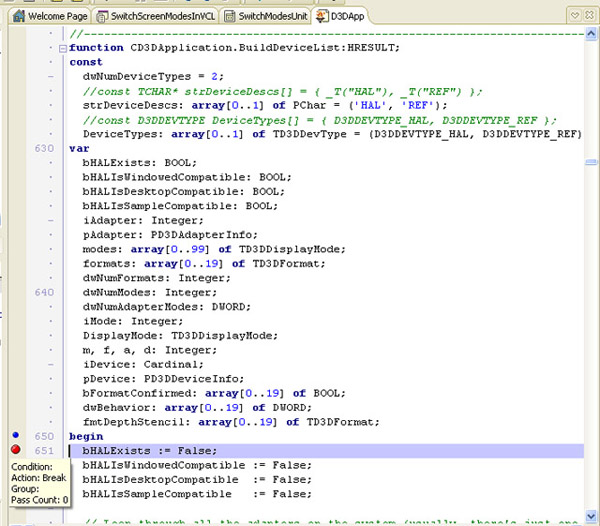This screenshot has width=600, height=526.
Task: Click the 'strDeviceDescs: array[0..1] of PChar' line
Action: (265, 105)
